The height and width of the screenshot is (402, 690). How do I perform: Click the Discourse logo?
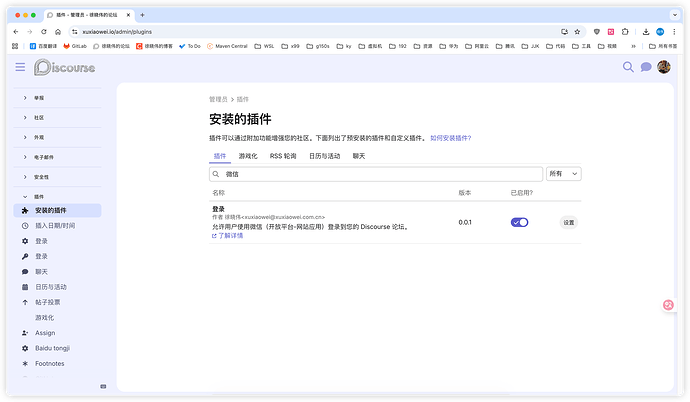pos(64,67)
